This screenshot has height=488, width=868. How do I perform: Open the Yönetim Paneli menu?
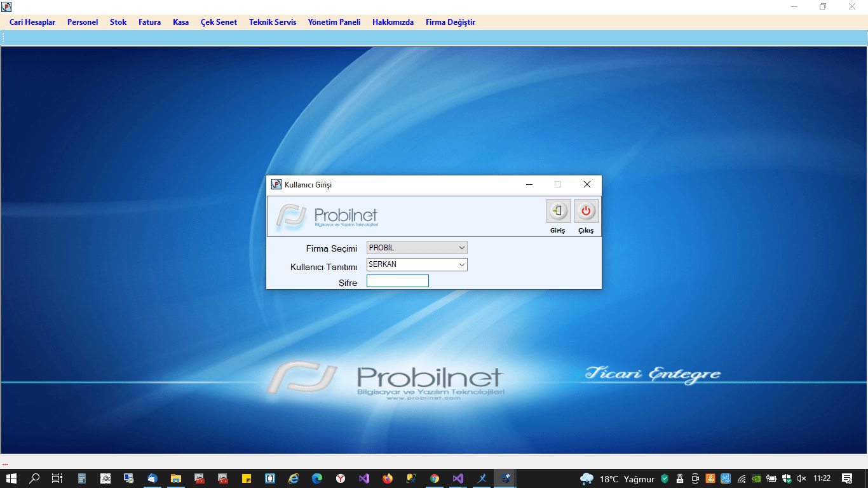(x=334, y=22)
